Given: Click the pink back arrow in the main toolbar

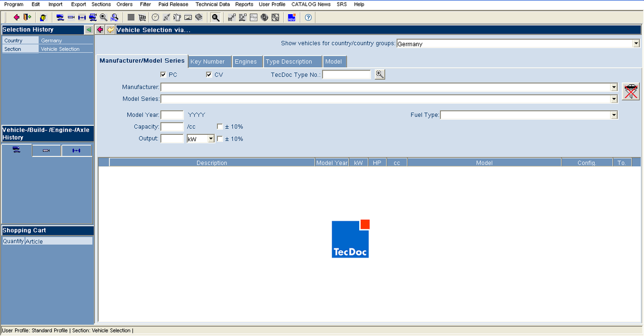Looking at the screenshot, I should coord(17,17).
